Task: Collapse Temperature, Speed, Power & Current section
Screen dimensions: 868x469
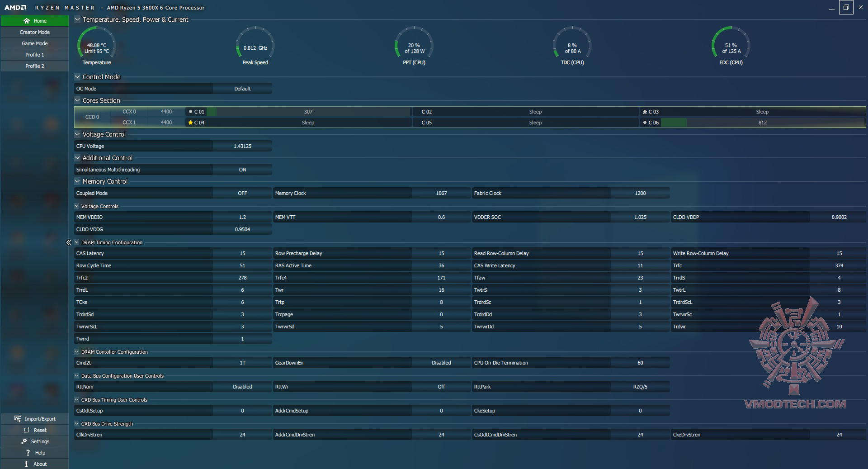Action: coord(77,19)
